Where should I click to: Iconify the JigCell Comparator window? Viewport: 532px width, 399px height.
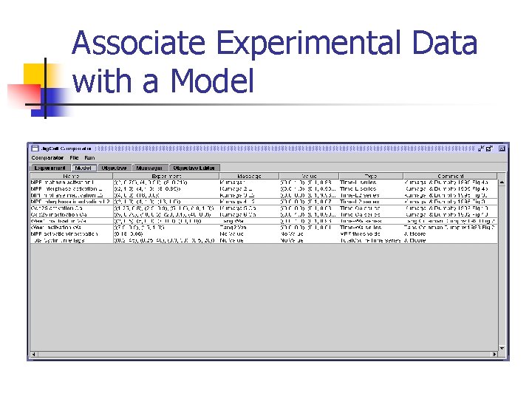[481, 149]
